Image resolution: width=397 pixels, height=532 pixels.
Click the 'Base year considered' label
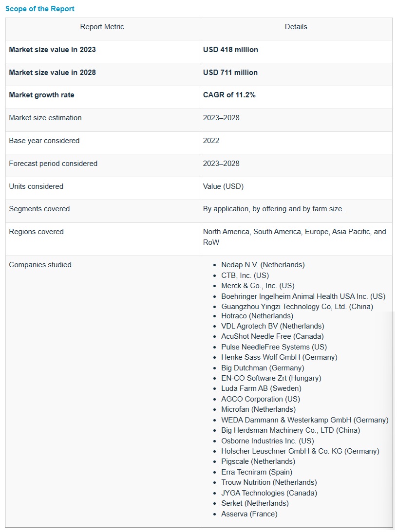[44, 141]
